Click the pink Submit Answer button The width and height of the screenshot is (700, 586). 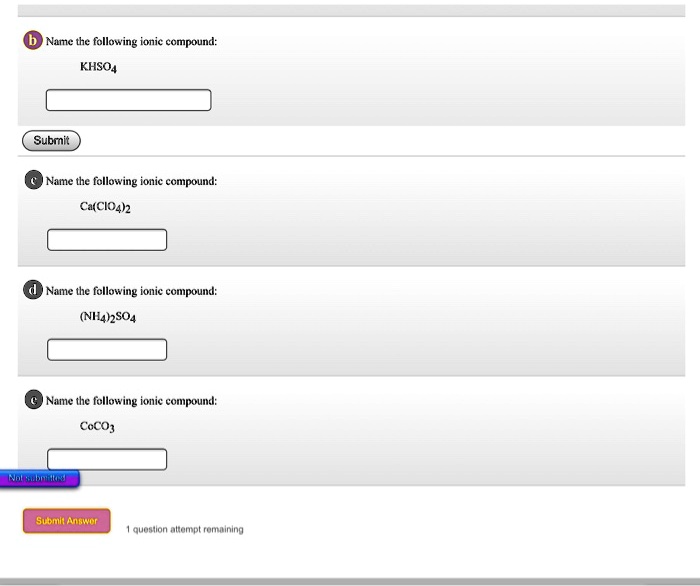click(67, 521)
